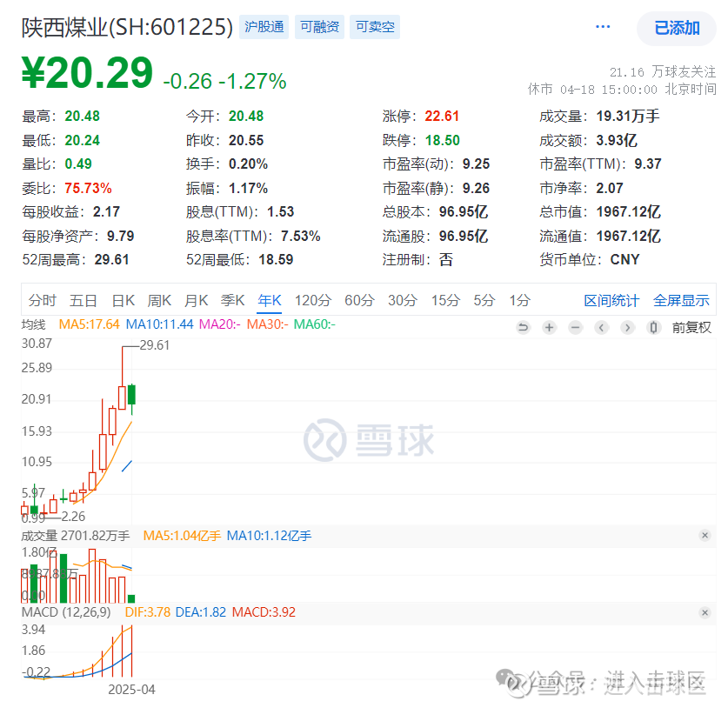Image resolution: width=728 pixels, height=708 pixels.
Task: Click the volume MA10:1.12亿手 label
Action: (x=269, y=536)
